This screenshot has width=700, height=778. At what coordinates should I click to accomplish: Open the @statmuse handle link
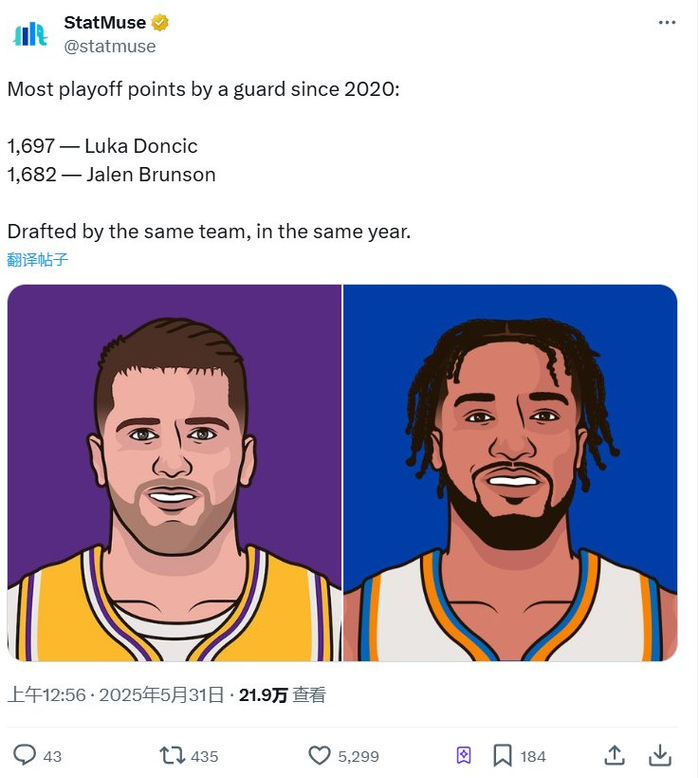110,46
